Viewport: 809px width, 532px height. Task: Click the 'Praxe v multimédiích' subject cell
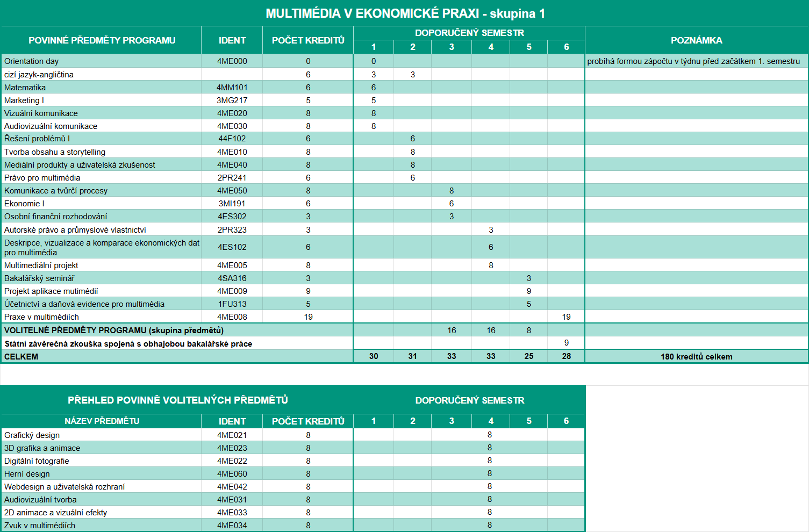[41, 317]
